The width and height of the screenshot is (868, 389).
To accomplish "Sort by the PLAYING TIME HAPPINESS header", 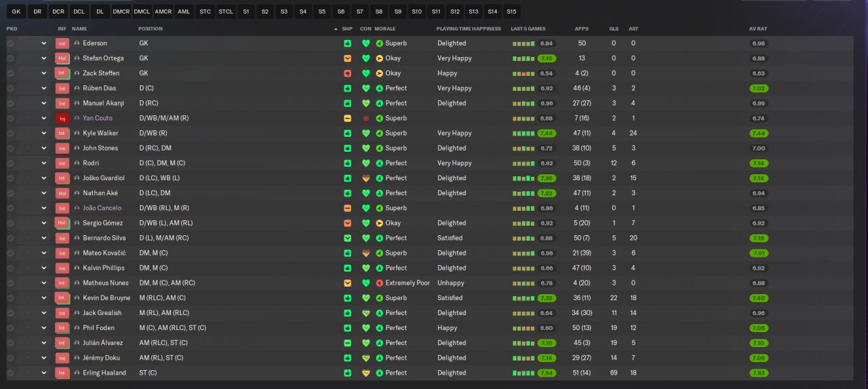I will pyautogui.click(x=469, y=28).
